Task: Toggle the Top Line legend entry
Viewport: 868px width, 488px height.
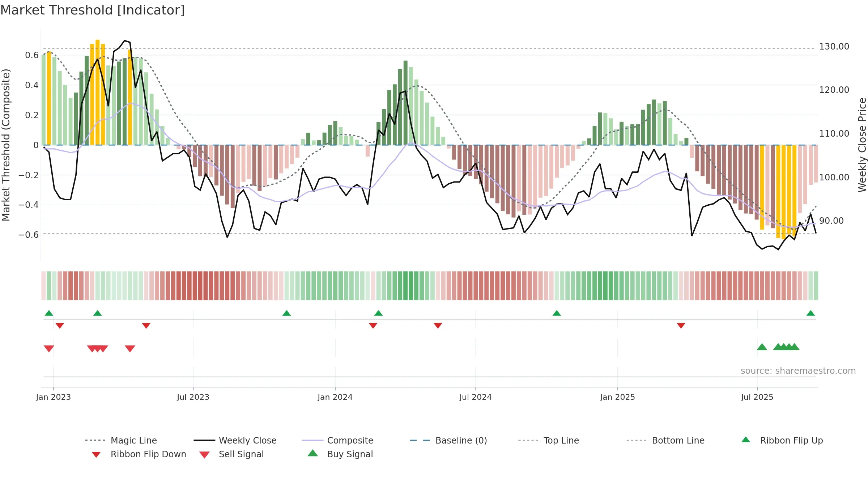Action: (x=548, y=440)
